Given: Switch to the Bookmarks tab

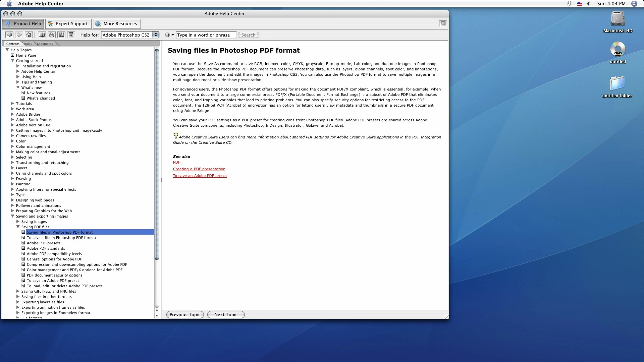Looking at the screenshot, I should tap(45, 44).
